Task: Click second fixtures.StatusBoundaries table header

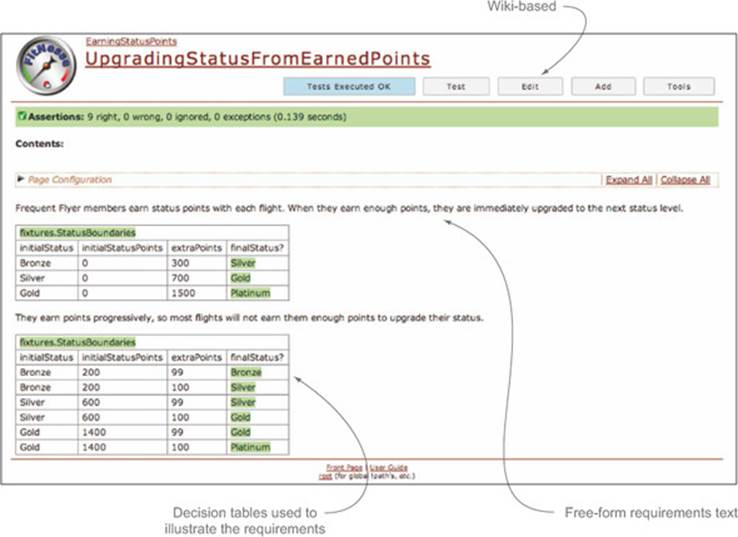Action: pos(78,342)
